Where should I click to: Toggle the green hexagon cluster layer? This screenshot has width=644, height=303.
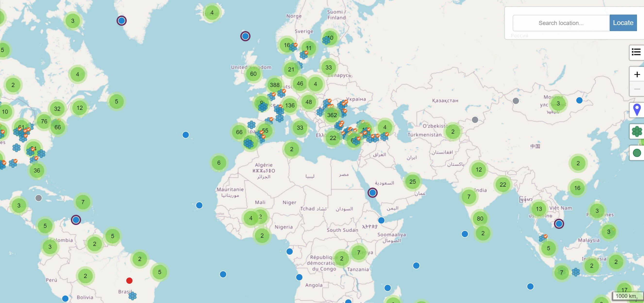coord(637,131)
